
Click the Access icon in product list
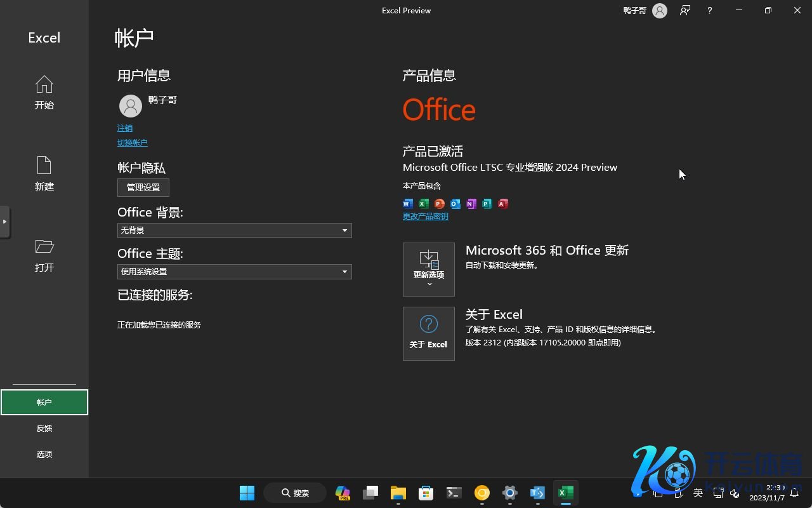click(x=503, y=203)
